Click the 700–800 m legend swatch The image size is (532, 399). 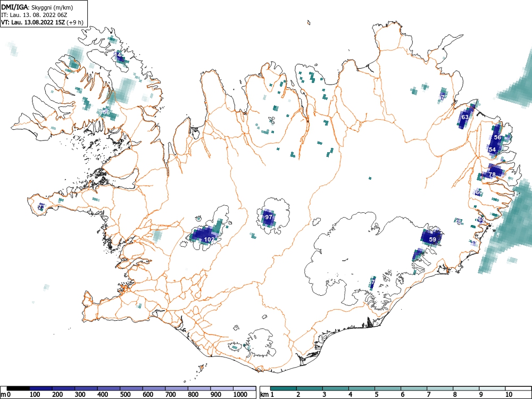(177, 388)
